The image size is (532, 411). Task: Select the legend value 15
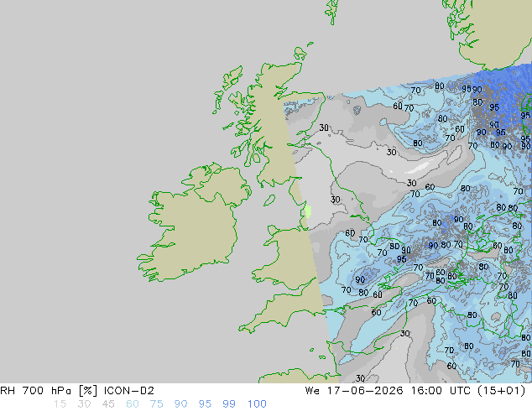point(60,404)
